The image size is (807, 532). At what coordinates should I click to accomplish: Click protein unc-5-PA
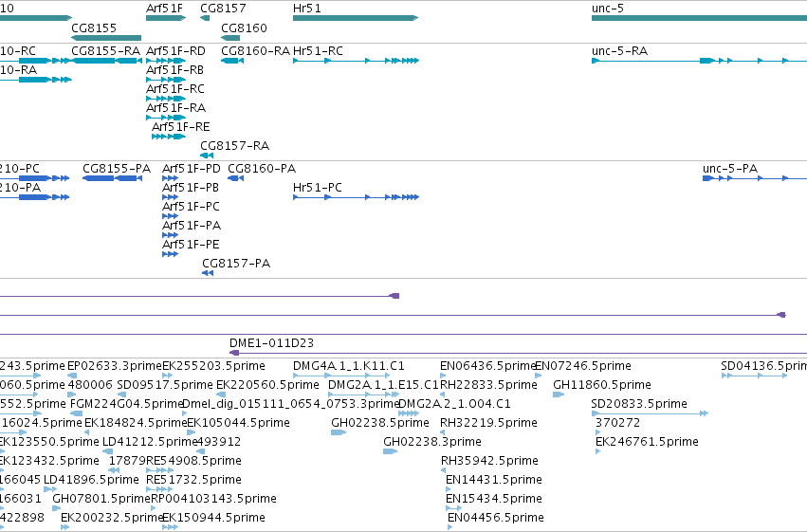755,178
